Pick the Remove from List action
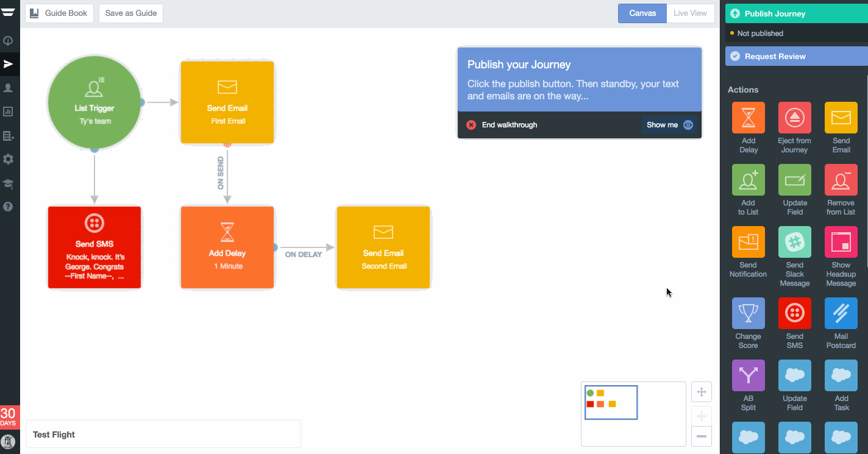868x454 pixels. (841, 180)
